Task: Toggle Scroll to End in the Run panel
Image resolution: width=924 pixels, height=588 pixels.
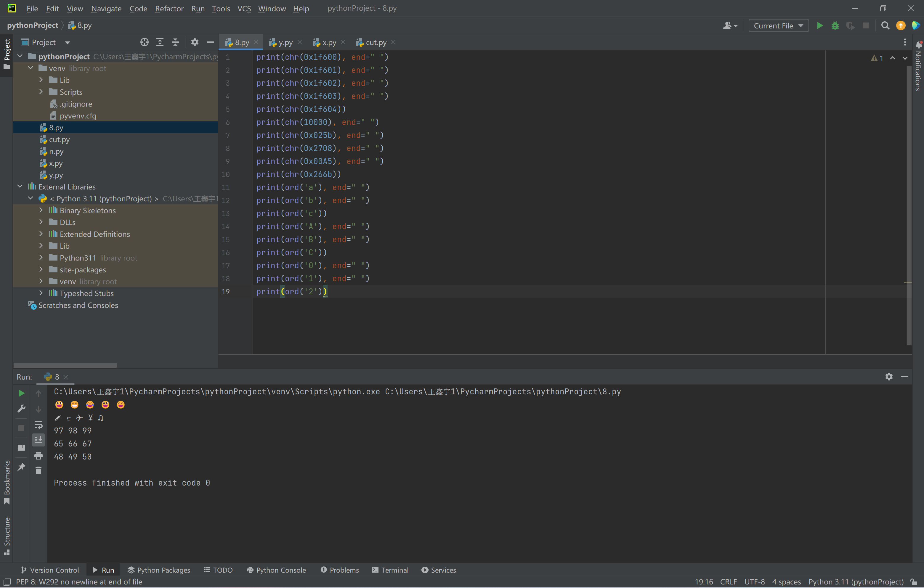Action: pos(38,440)
